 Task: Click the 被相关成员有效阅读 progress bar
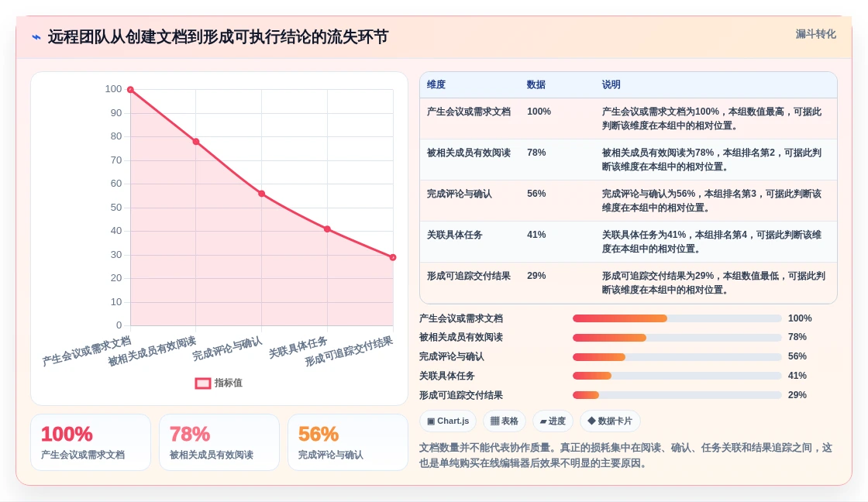click(677, 338)
